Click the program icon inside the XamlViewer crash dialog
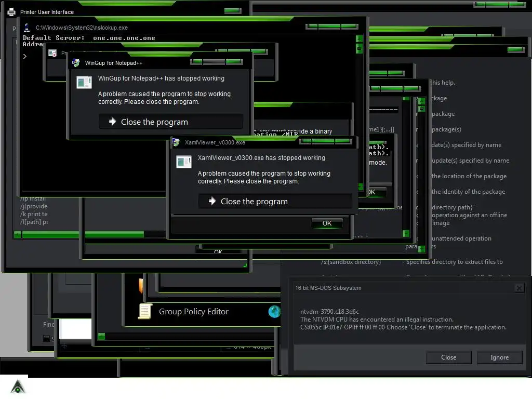 pos(183,162)
